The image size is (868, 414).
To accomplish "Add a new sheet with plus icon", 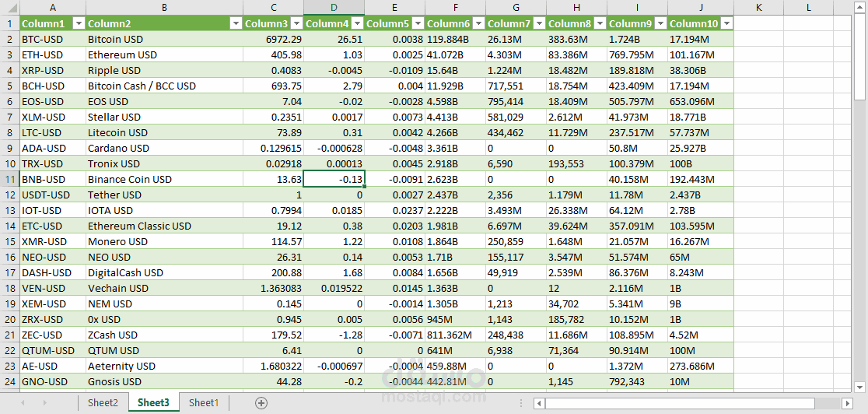I will [261, 403].
